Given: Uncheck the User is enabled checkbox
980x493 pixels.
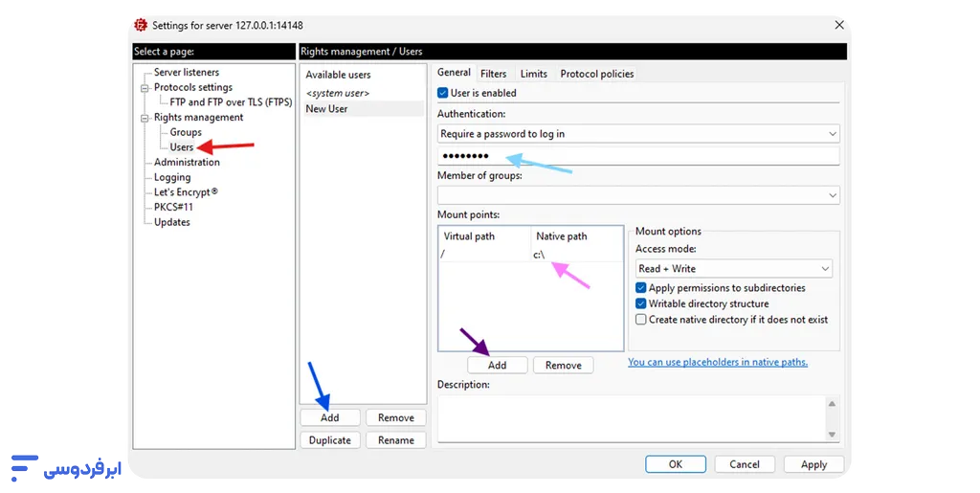Looking at the screenshot, I should 443,93.
